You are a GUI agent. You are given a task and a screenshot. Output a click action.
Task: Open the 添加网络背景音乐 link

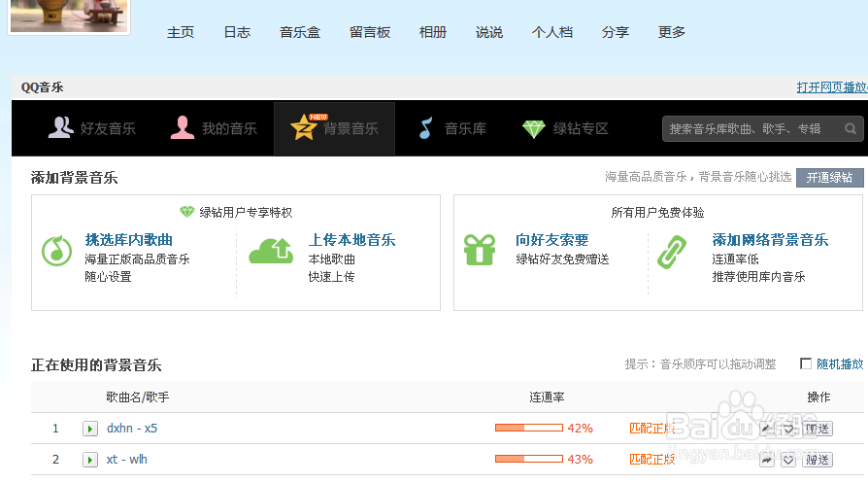pos(770,240)
